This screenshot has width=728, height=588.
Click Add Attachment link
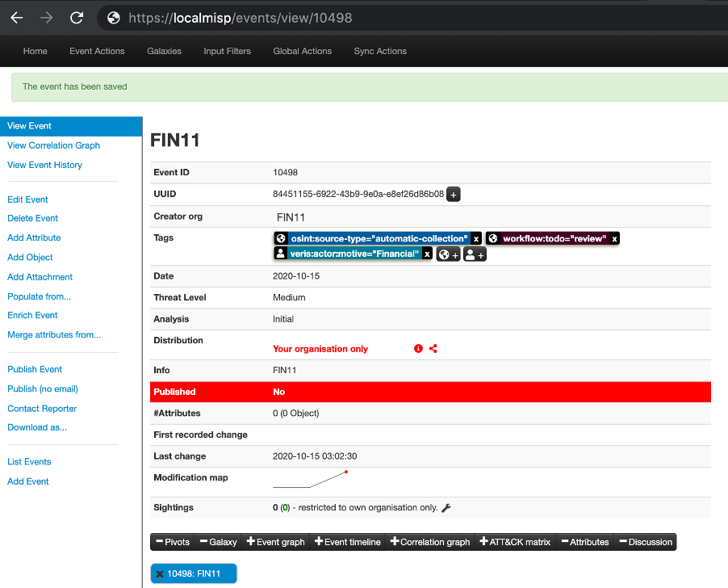click(40, 277)
